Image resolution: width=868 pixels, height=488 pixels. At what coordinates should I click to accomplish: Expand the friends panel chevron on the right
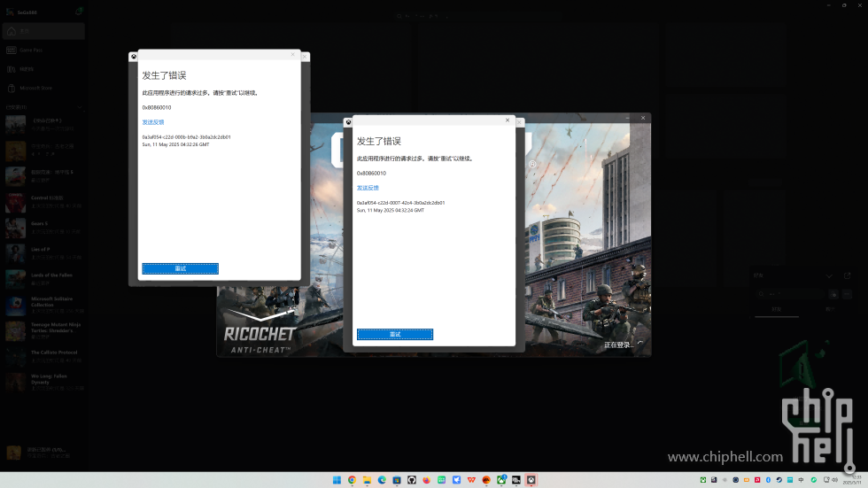pos(829,275)
